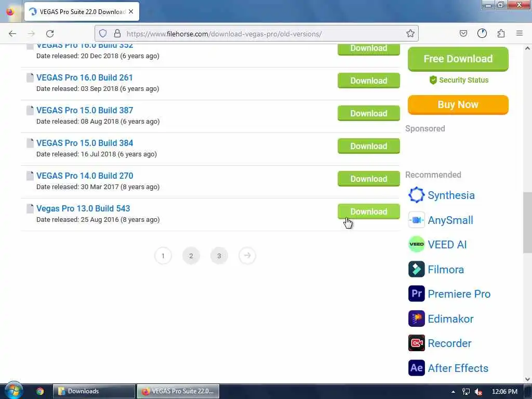Image resolution: width=532 pixels, height=399 pixels.
Task: Click the 12:06 PM taskbar clock
Action: click(x=504, y=392)
